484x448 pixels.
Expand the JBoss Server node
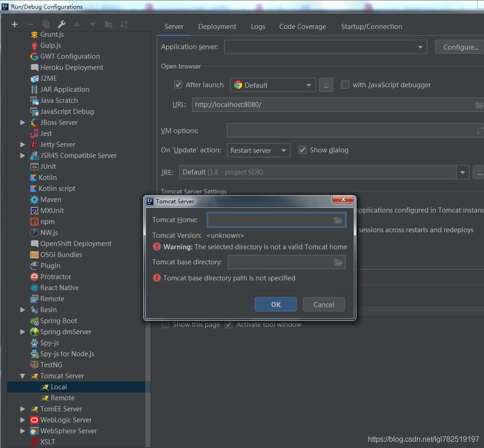coord(22,123)
